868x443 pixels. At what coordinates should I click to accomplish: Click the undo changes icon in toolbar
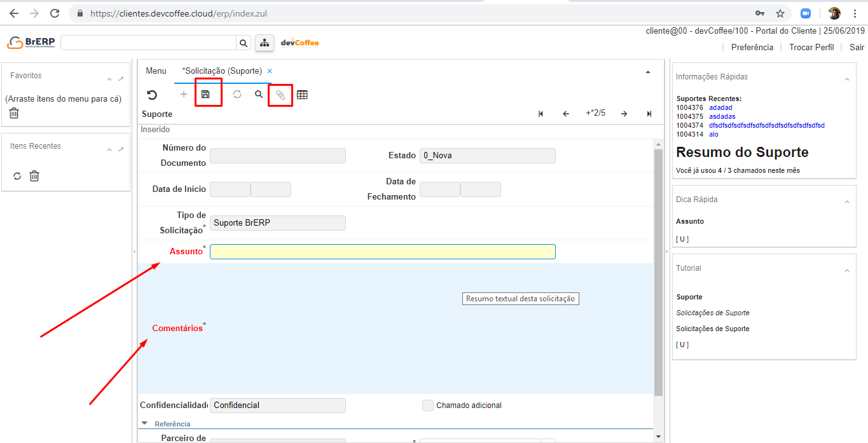point(152,95)
